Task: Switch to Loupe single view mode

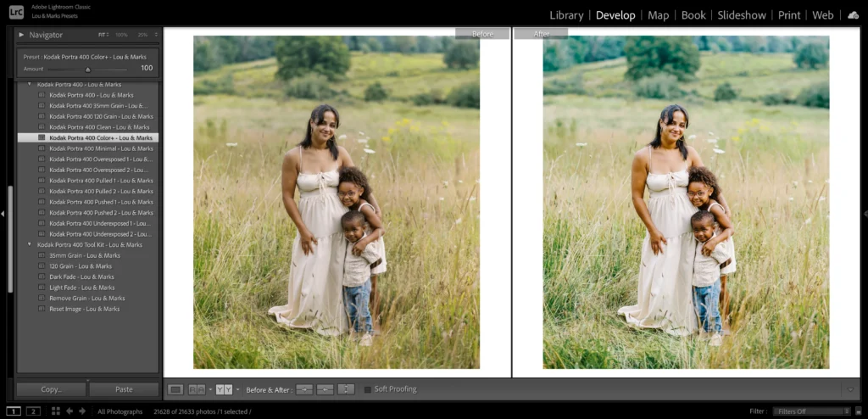Action: 175,389
